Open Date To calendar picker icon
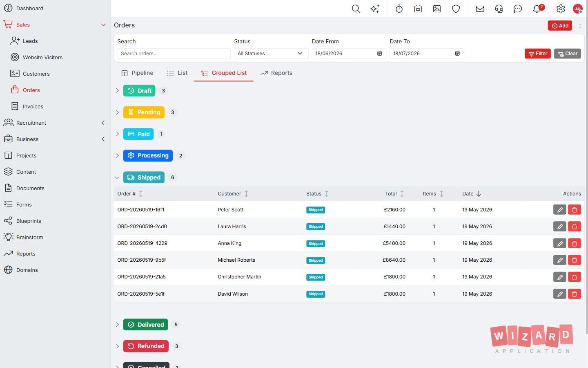 click(457, 54)
